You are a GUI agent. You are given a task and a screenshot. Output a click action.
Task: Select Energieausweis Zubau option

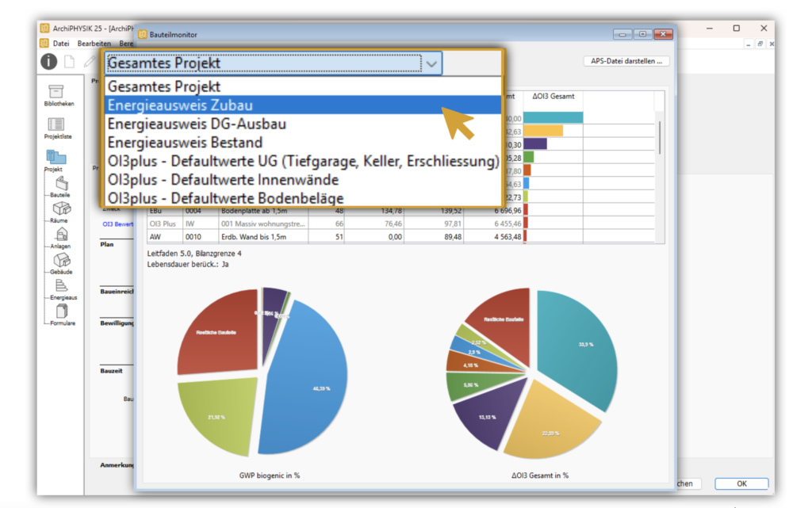coord(303,105)
